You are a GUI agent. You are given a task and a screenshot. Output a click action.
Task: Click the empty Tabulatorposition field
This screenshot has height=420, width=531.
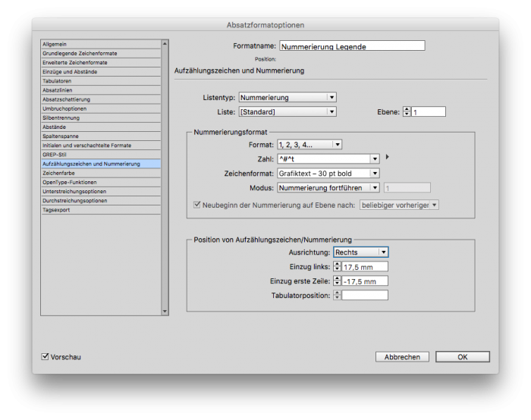coord(365,295)
